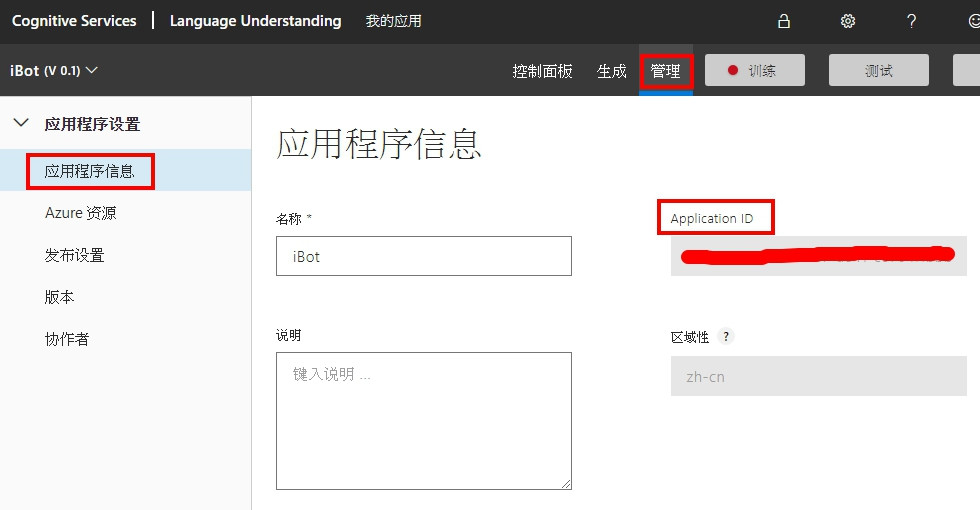The image size is (980, 510).
Task: Click the 训练 button
Action: click(754, 70)
